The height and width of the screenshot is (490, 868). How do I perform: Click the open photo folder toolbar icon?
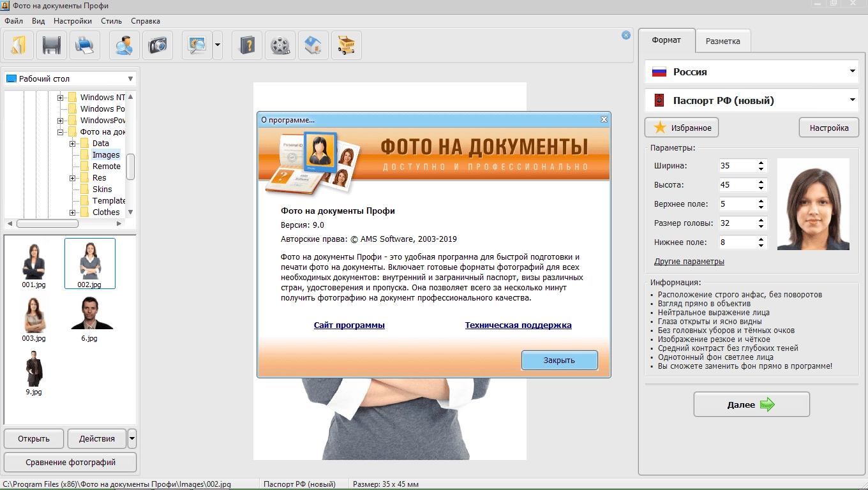coord(19,45)
